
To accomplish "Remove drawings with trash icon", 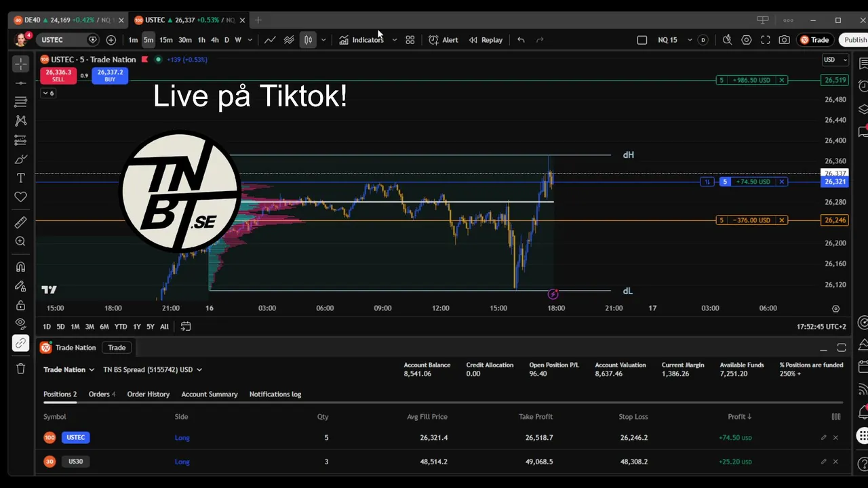I will pos(21,369).
